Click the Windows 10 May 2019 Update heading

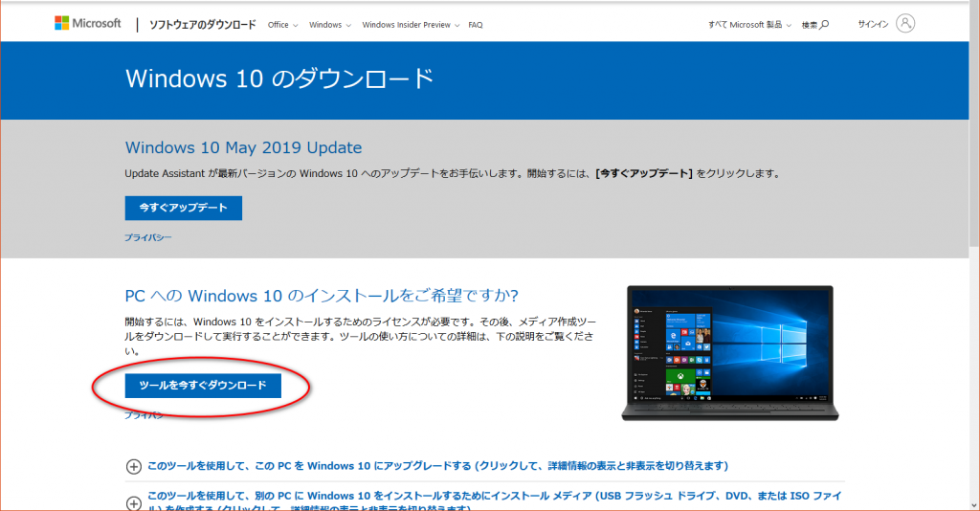tap(243, 147)
